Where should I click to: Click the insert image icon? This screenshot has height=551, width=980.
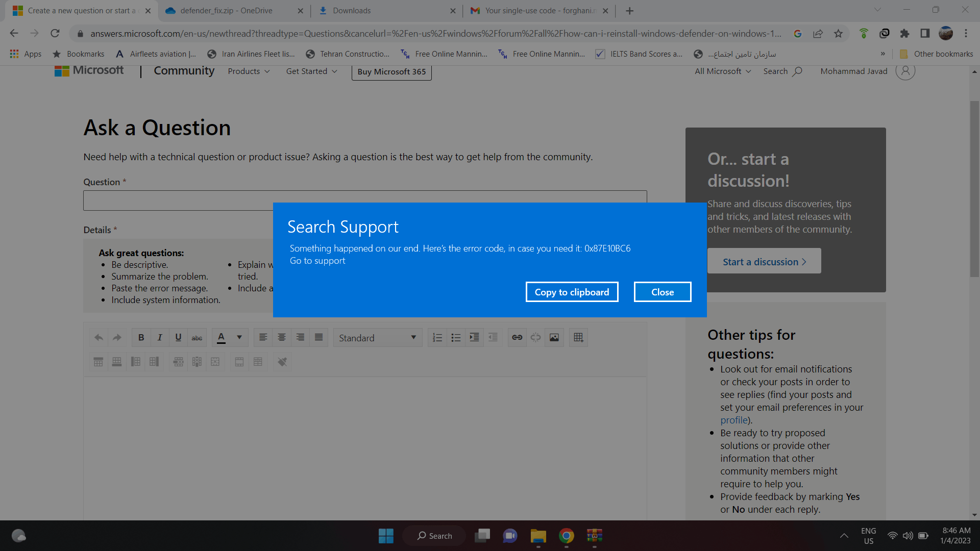554,337
